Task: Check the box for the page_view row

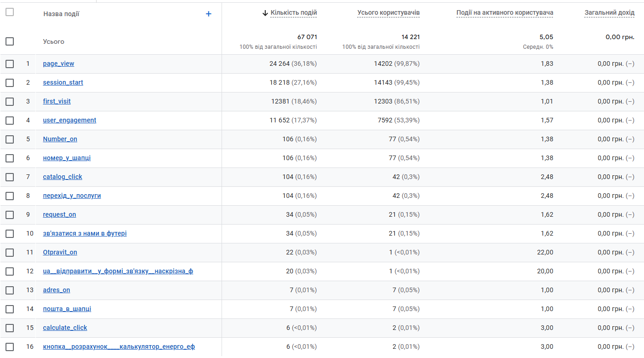Action: click(x=10, y=64)
